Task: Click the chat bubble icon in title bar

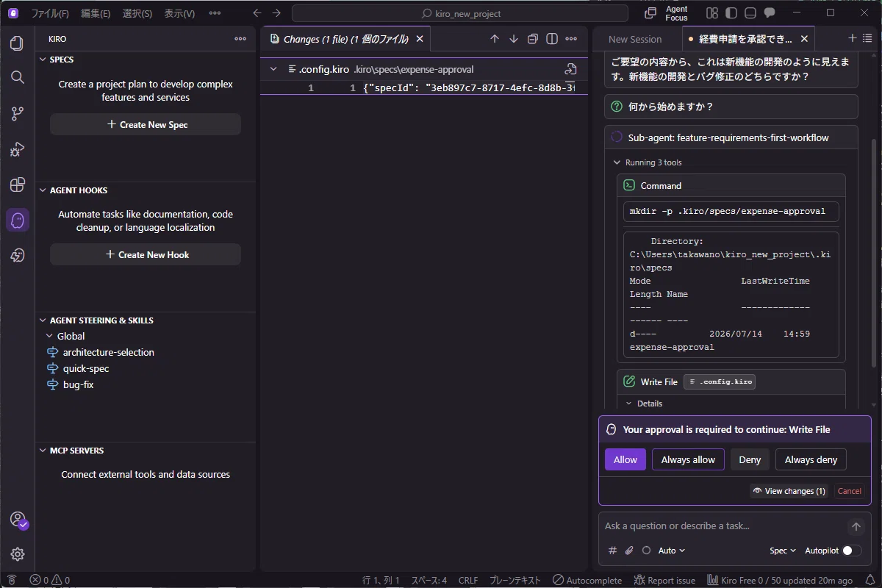Action: tap(770, 13)
